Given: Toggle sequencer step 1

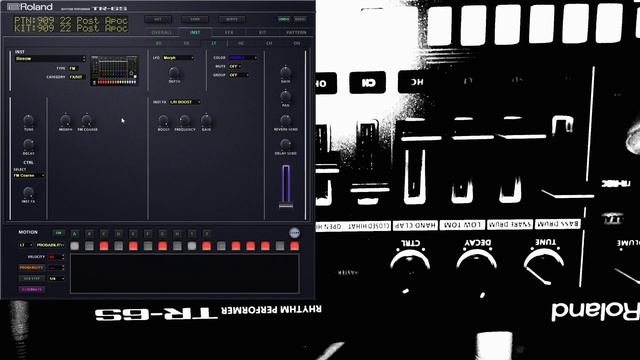Looking at the screenshot, I should point(74,246).
